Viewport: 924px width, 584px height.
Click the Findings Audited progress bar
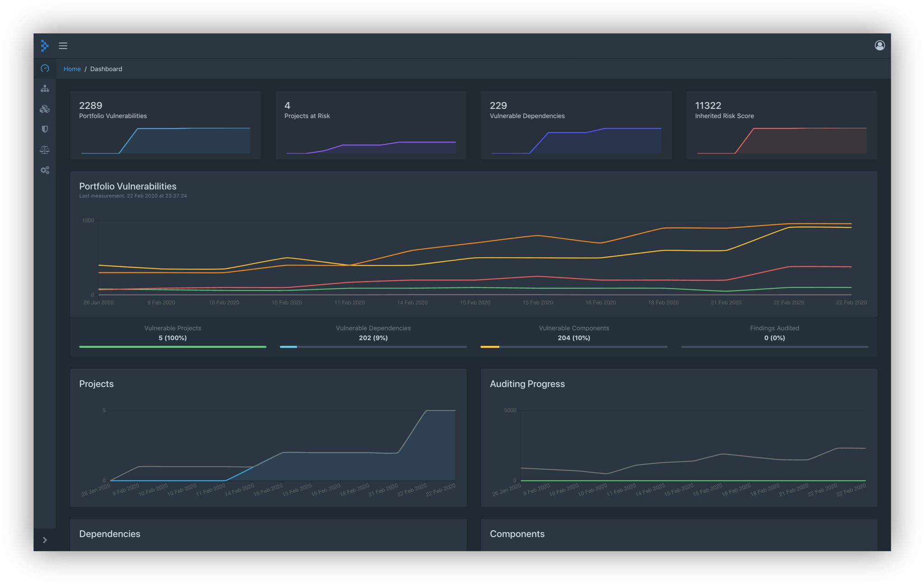tap(775, 347)
